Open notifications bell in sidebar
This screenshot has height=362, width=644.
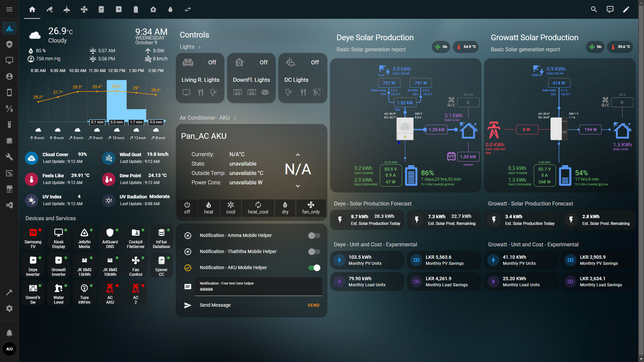(x=9, y=333)
